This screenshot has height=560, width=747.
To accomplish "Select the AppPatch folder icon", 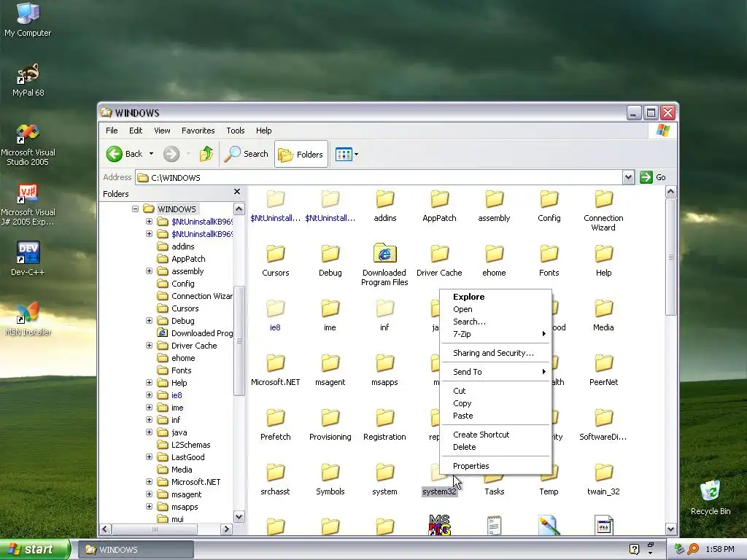I will pyautogui.click(x=439, y=206).
